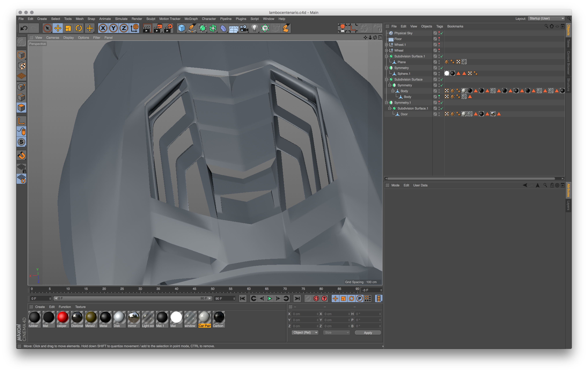This screenshot has height=372, width=588.
Task: Toggle the Z axis lock
Action: 124,28
